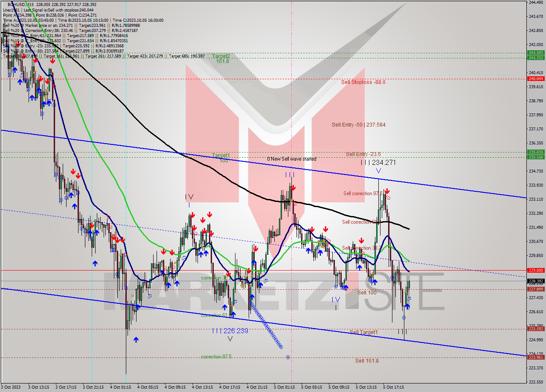The width and height of the screenshot is (546, 392).
Task: Click the 'Sell Target1' label
Action: (363, 332)
